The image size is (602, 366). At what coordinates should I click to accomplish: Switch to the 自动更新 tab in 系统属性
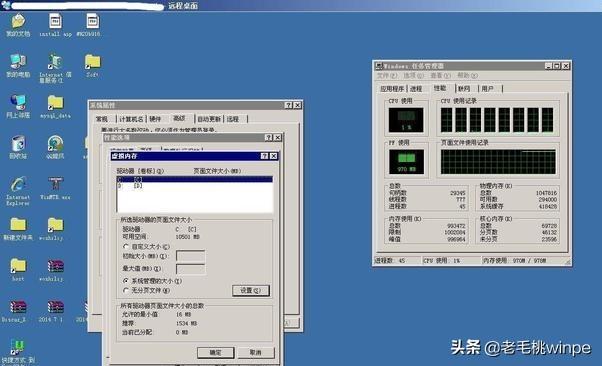(209, 119)
